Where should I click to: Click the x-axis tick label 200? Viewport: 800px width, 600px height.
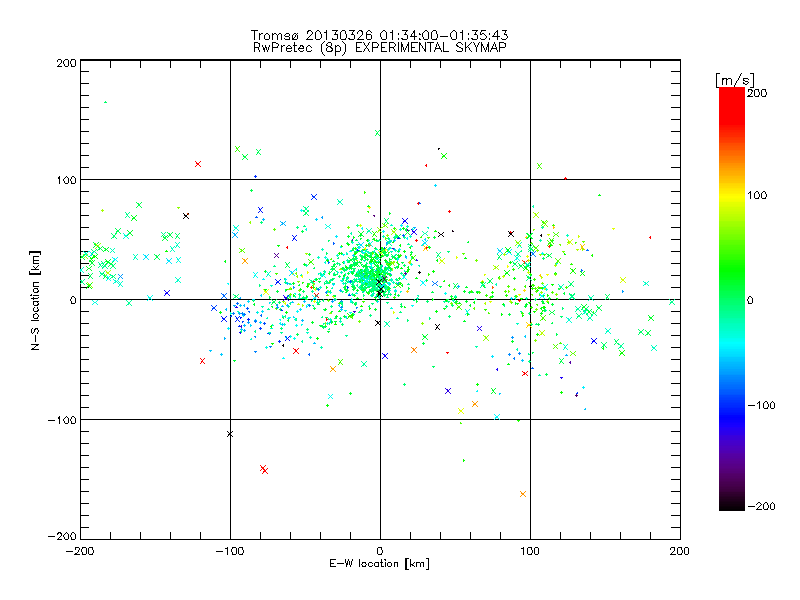(680, 551)
